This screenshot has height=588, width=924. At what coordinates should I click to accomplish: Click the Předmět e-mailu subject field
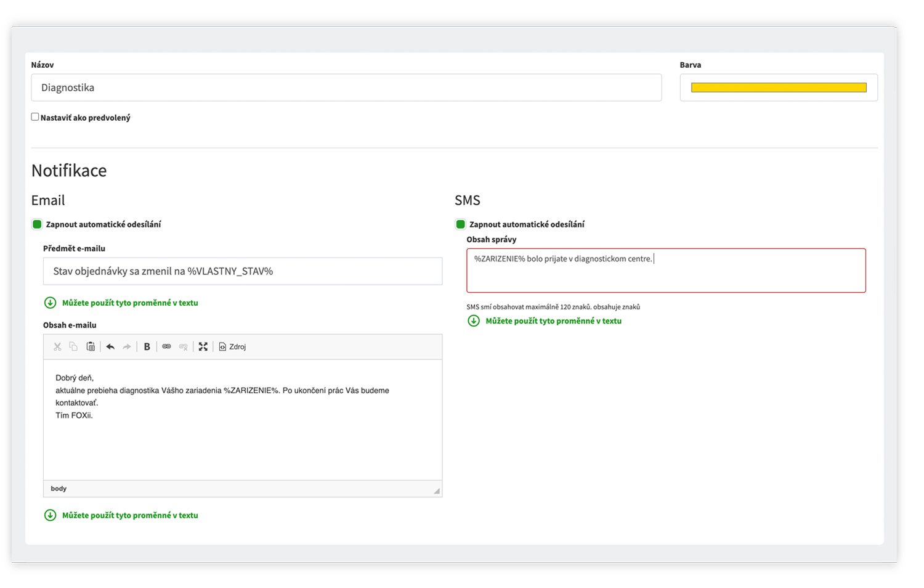[x=243, y=271]
